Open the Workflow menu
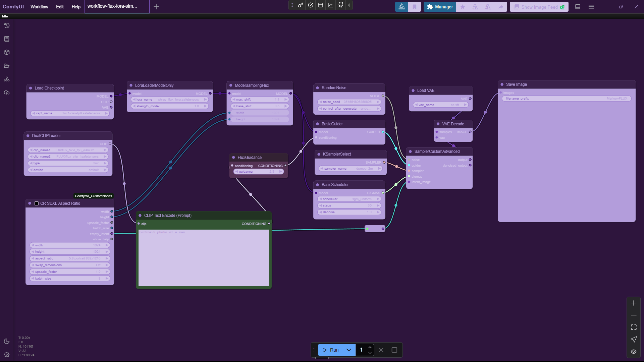Viewport: 644px width, 362px height. [x=39, y=7]
